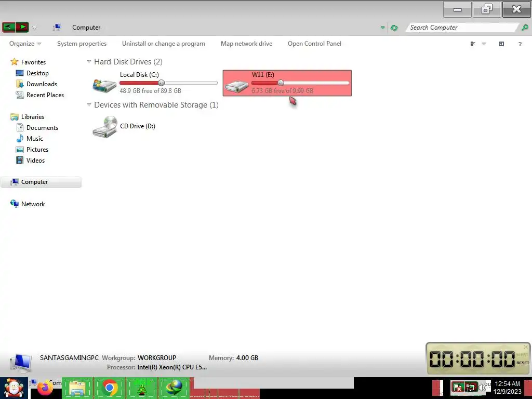Click the Computer icon in address bar
532x399 pixels.
57,28
